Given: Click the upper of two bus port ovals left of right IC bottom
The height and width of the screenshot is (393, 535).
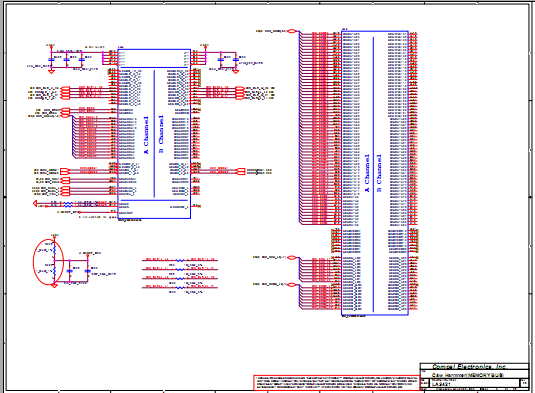Looking at the screenshot, I should pos(291,258).
